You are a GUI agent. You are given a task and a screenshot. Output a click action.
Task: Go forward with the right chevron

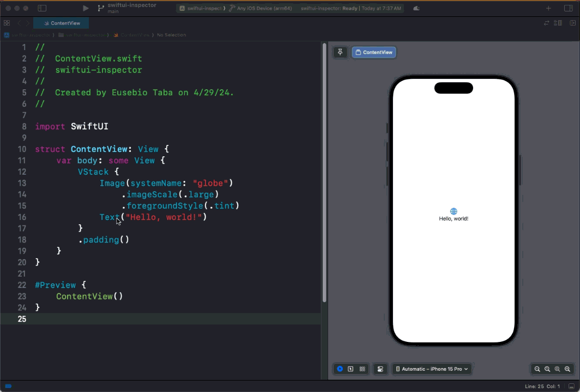27,23
